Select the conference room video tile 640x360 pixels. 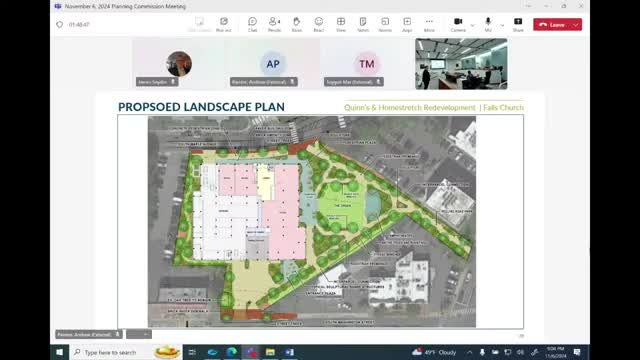(x=461, y=64)
